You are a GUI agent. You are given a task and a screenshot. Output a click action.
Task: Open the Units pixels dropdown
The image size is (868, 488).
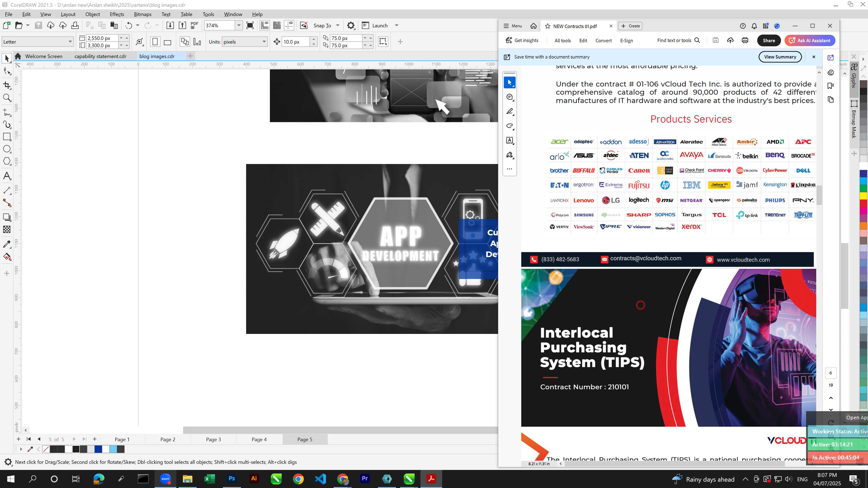pyautogui.click(x=264, y=42)
